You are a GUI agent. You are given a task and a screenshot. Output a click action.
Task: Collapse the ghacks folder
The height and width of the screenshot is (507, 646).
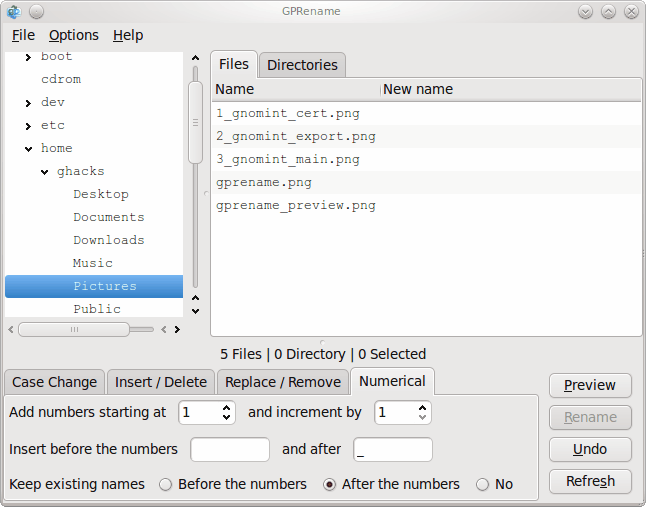click(x=45, y=172)
